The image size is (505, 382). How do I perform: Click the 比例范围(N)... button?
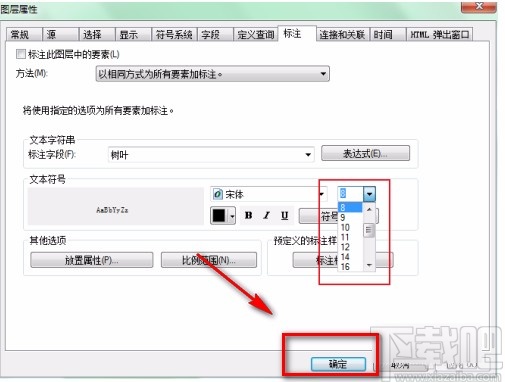pyautogui.click(x=209, y=260)
